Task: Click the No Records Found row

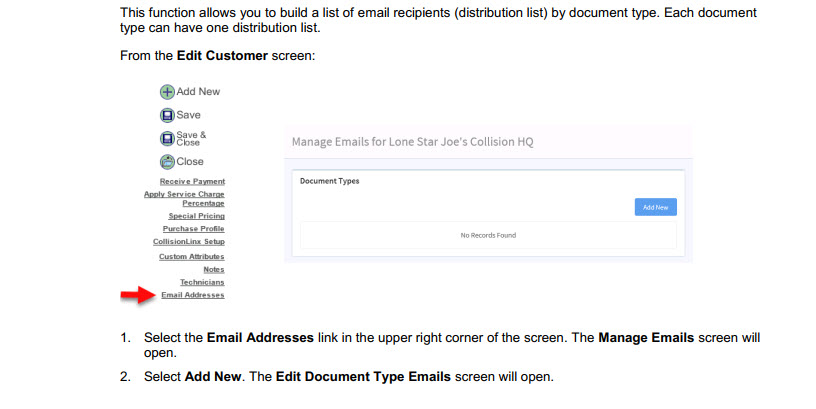Action: tap(488, 235)
